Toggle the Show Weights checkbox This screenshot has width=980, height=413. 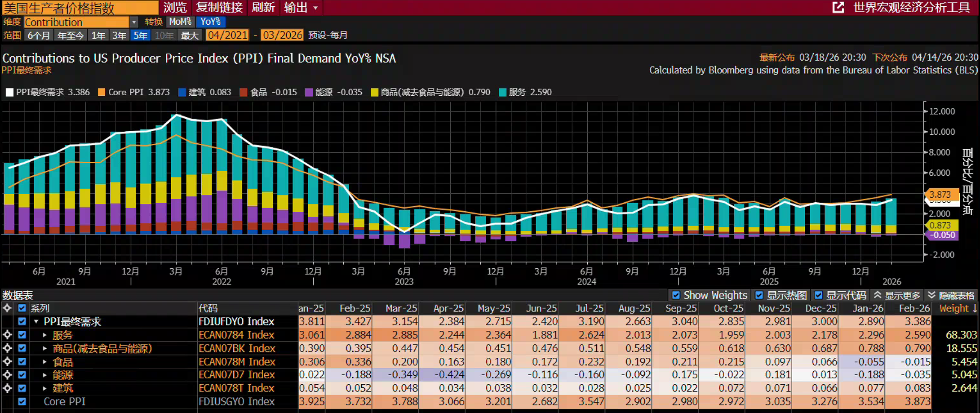[676, 295]
